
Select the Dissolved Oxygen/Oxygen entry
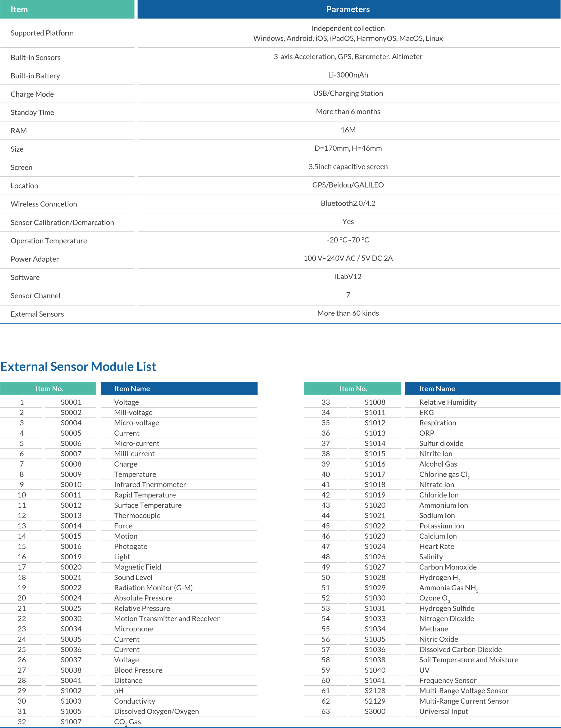click(x=156, y=711)
